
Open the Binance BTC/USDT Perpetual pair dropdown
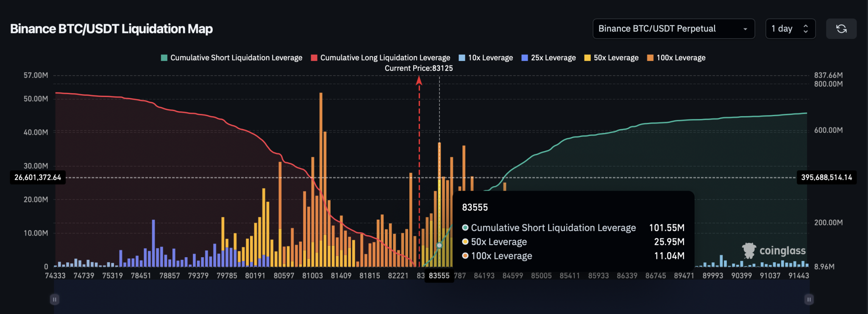click(673, 29)
